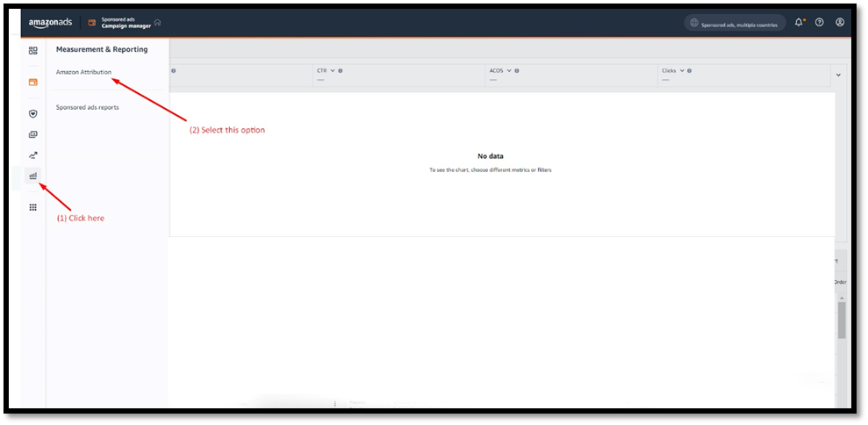Click the globe icon in account selector
The image size is (868, 425).
point(694,24)
